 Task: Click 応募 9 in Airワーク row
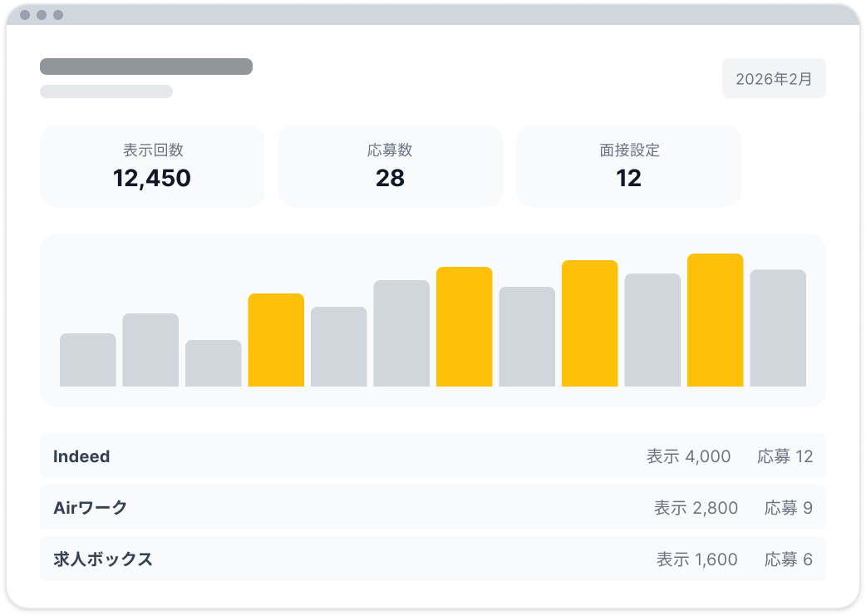click(x=788, y=508)
